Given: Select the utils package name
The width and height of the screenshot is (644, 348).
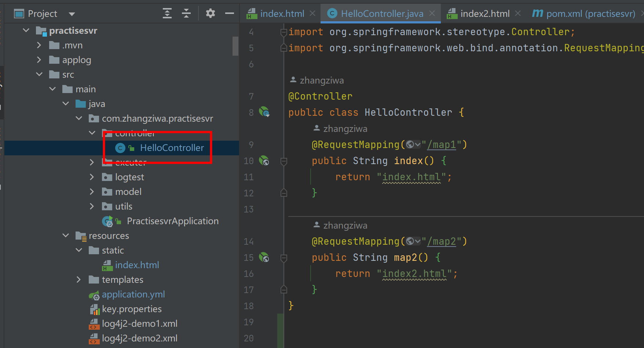Looking at the screenshot, I should [124, 206].
